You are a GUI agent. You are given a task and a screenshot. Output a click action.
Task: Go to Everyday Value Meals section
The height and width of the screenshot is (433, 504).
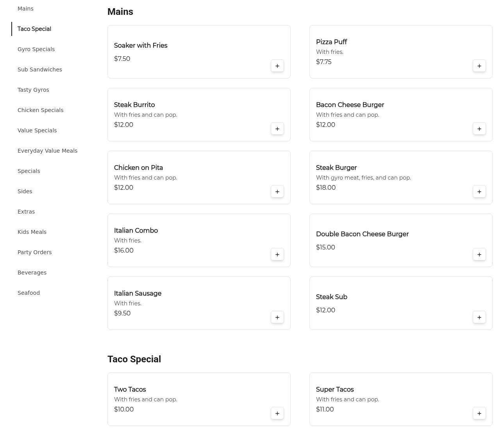click(47, 151)
